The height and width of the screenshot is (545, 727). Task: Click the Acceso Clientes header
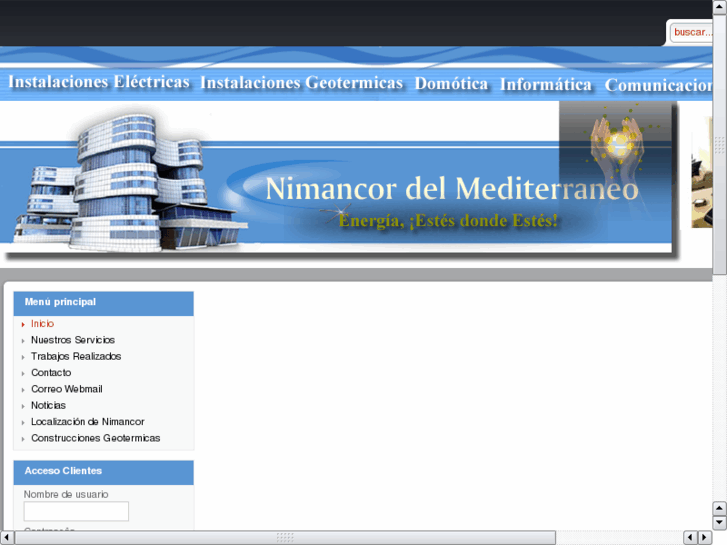click(103, 472)
